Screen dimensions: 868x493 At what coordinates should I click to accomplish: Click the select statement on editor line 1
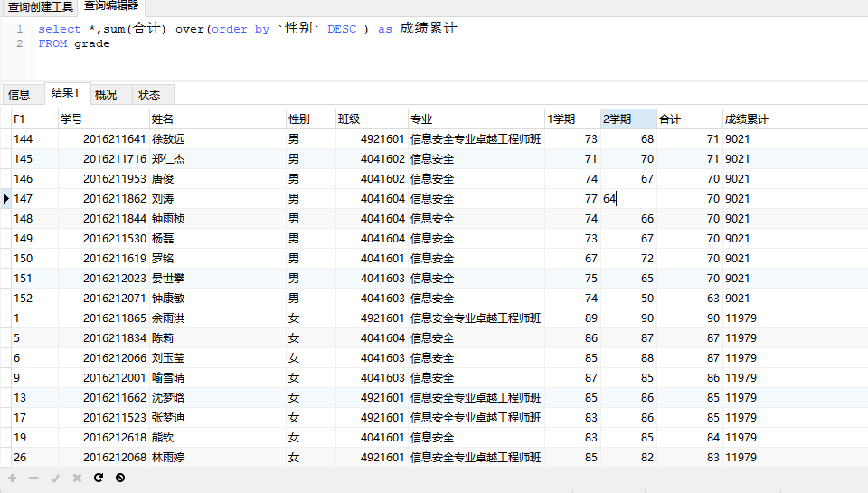pyautogui.click(x=248, y=28)
